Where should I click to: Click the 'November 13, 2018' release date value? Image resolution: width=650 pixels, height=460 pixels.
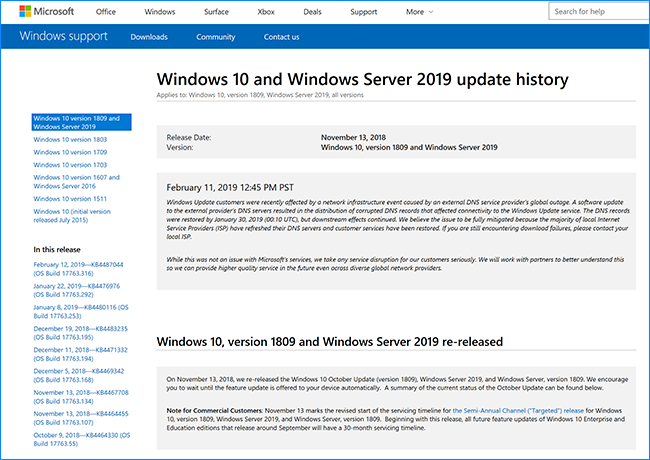[x=353, y=137]
